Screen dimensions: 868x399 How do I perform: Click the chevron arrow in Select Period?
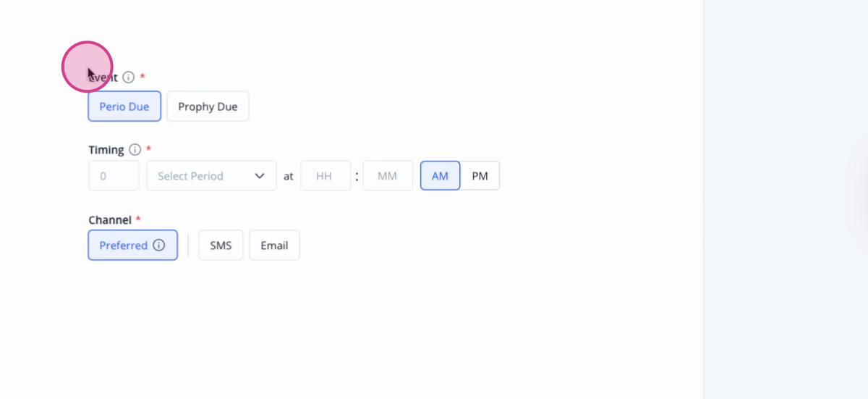[260, 176]
